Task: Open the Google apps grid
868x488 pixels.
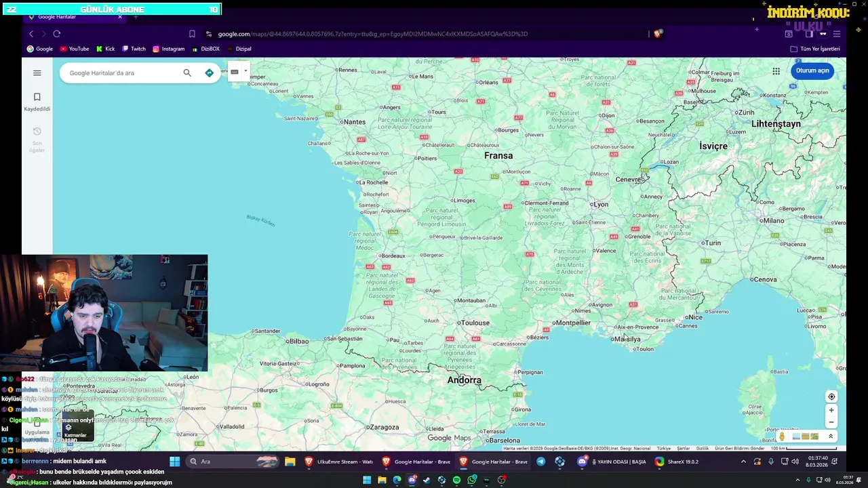Action: click(776, 70)
